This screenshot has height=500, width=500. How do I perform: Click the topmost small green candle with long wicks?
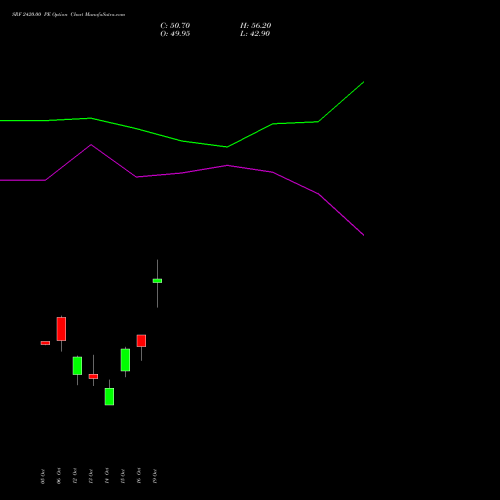coord(157,281)
